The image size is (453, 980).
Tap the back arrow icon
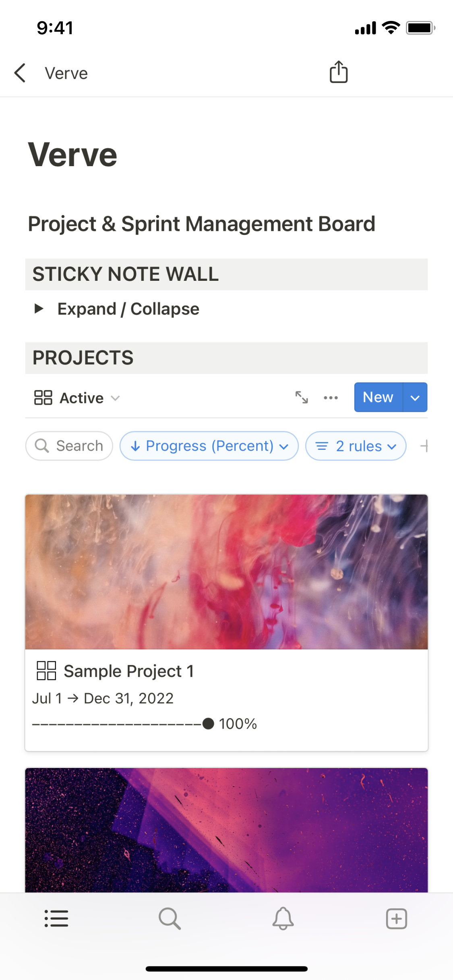pyautogui.click(x=20, y=73)
